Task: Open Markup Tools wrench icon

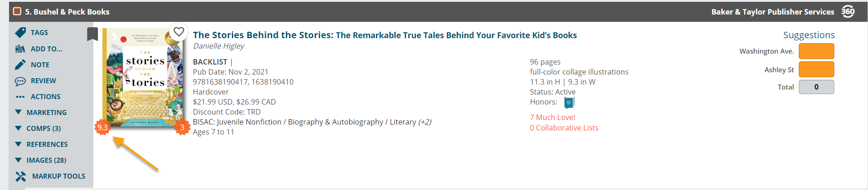Action: (21, 176)
